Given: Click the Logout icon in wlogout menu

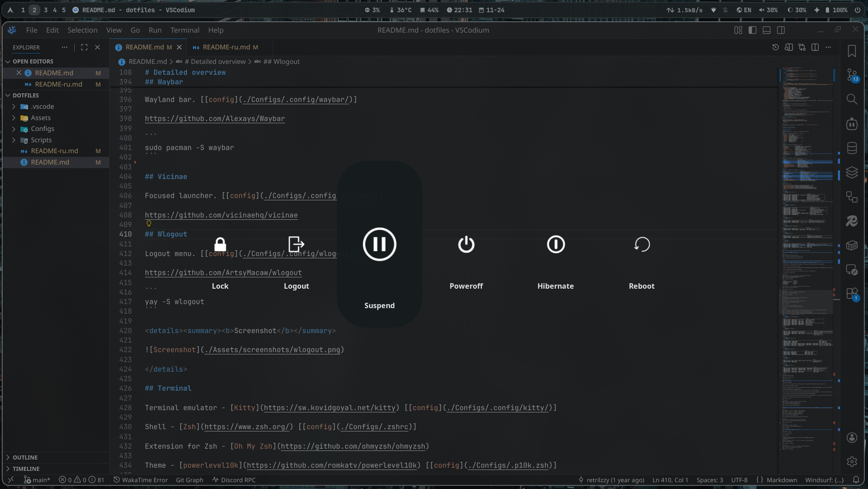Looking at the screenshot, I should pyautogui.click(x=296, y=244).
